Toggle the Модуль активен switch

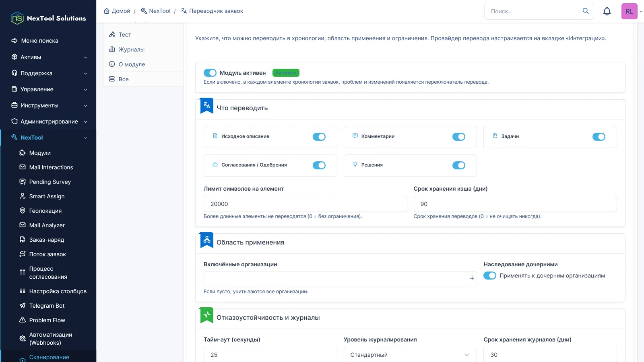[x=210, y=73]
